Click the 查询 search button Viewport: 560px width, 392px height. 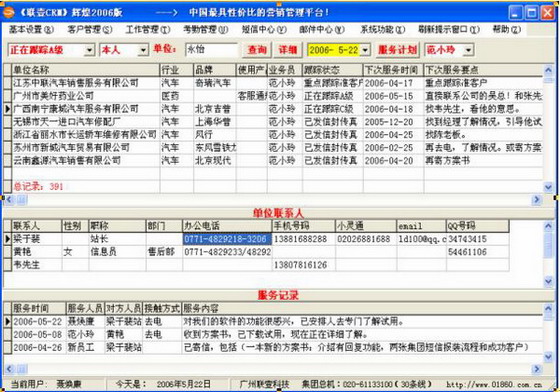click(257, 50)
